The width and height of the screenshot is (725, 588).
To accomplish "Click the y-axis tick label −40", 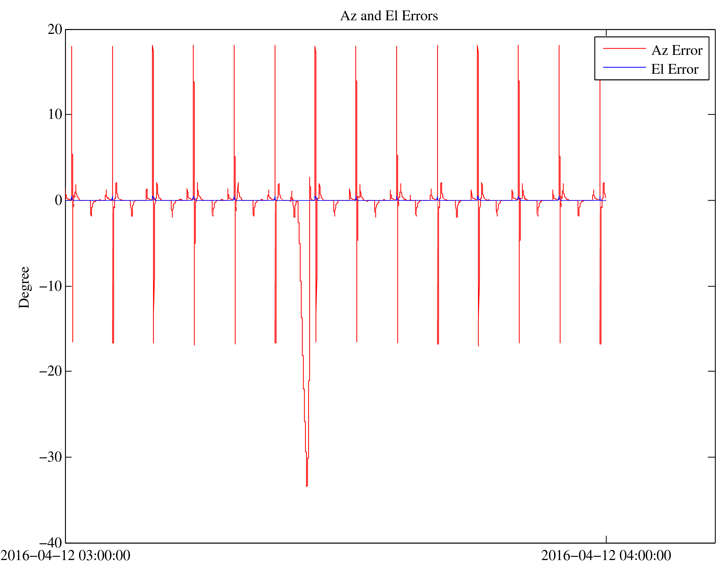I will tap(51, 543).
